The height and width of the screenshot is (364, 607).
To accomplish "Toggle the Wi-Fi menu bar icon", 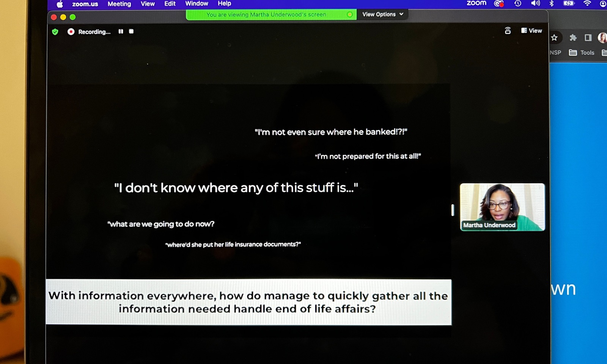I will 587,3.
